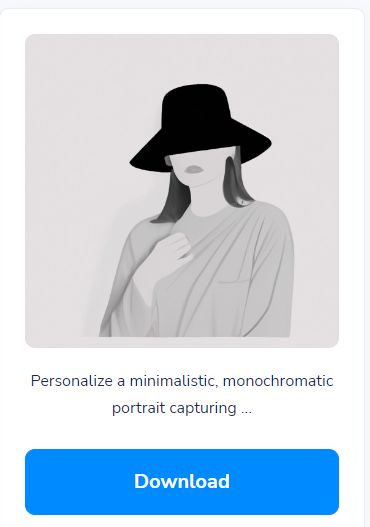Image resolution: width=370 pixels, height=527 pixels.
Task: Click the woman's raised hand in the image
Action: (x=177, y=247)
